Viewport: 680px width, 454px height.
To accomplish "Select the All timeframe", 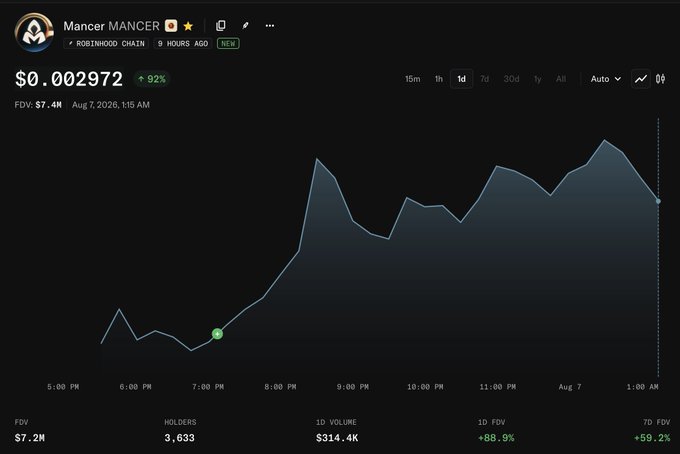I will (561, 79).
